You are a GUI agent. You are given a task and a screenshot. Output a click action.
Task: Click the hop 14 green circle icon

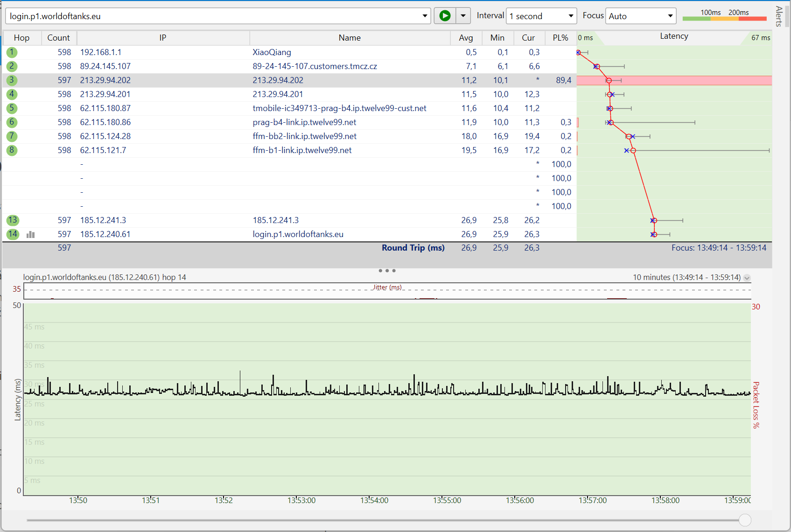[x=12, y=234]
